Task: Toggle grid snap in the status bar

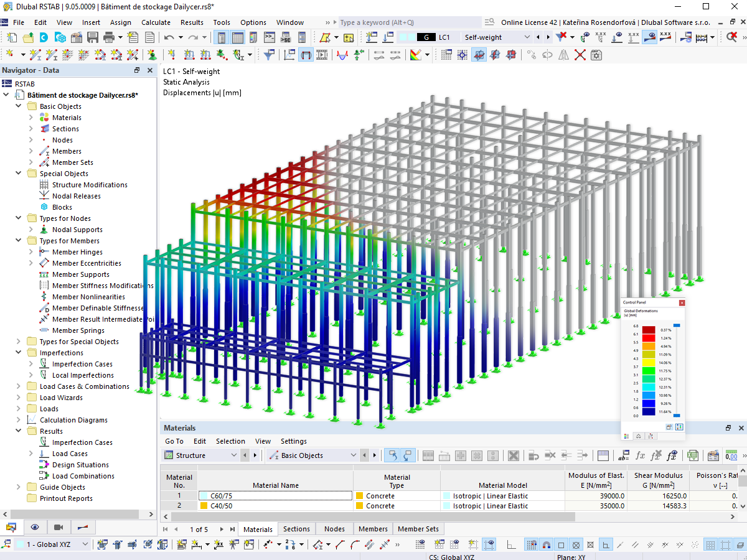Action: 532,544
